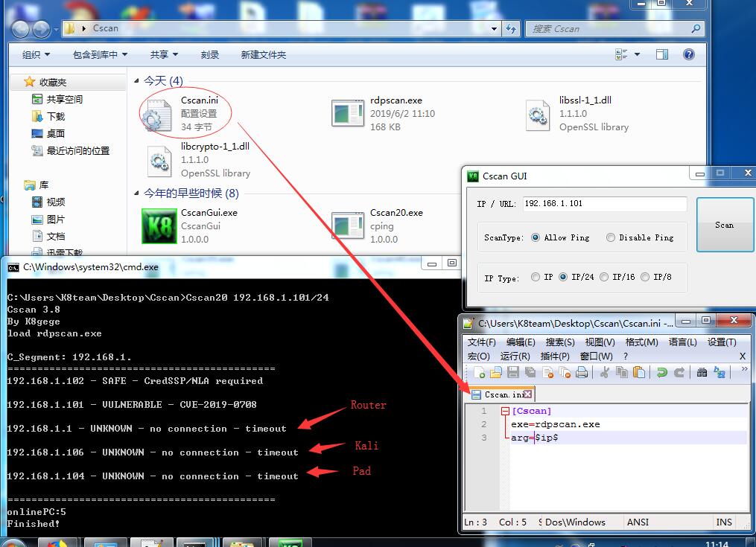Toggle Explorer preview pane icon

pos(662,54)
